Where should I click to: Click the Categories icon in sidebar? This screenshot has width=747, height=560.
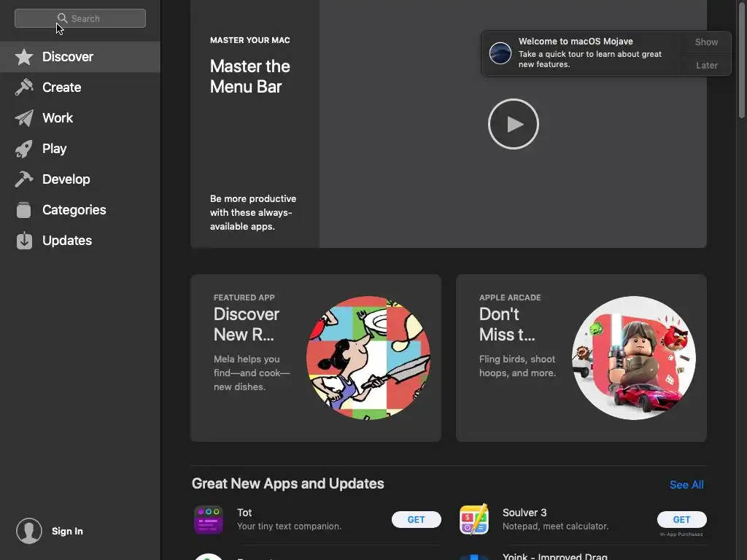pyautogui.click(x=24, y=210)
